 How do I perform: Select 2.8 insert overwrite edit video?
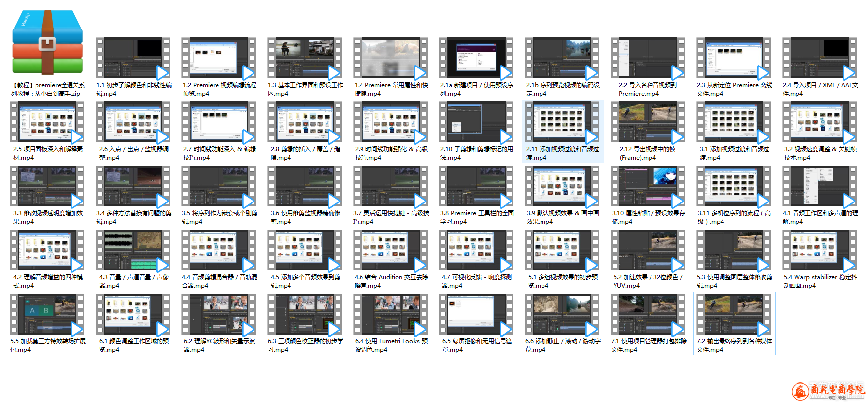click(305, 122)
